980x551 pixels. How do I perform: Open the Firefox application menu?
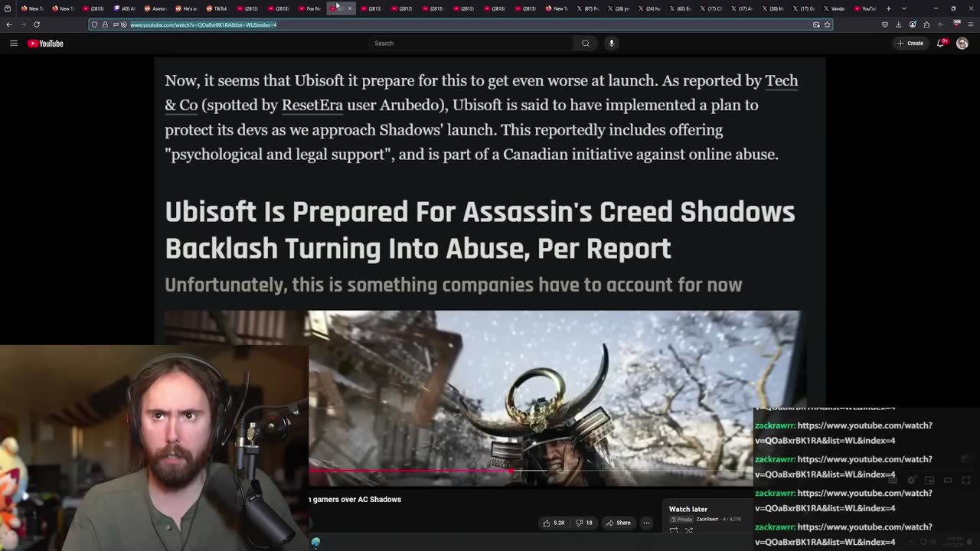click(971, 24)
